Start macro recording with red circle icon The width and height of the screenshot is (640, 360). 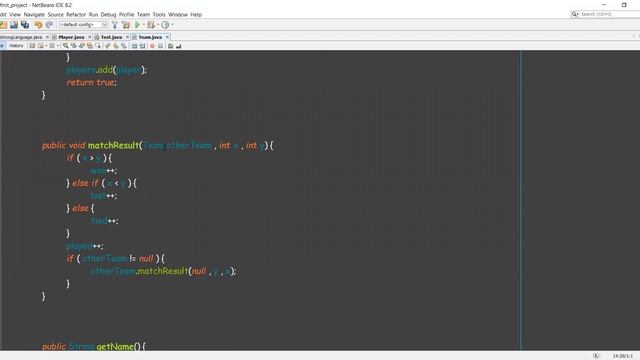(x=152, y=46)
